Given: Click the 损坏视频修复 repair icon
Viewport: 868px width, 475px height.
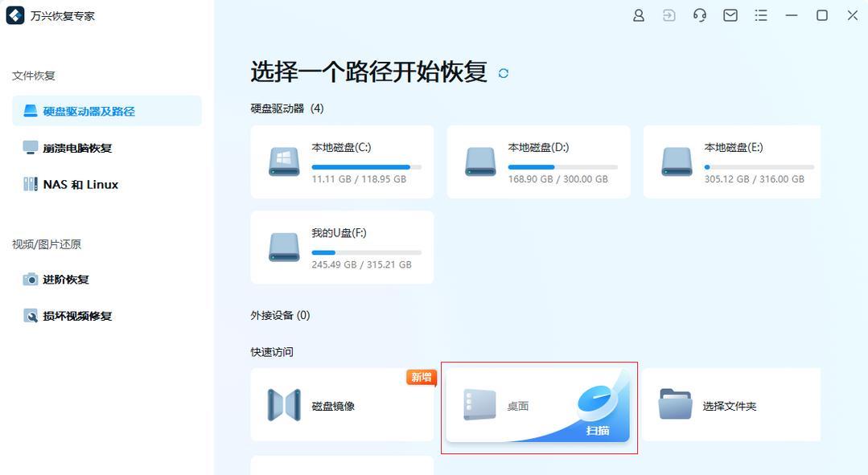Looking at the screenshot, I should click(x=31, y=316).
